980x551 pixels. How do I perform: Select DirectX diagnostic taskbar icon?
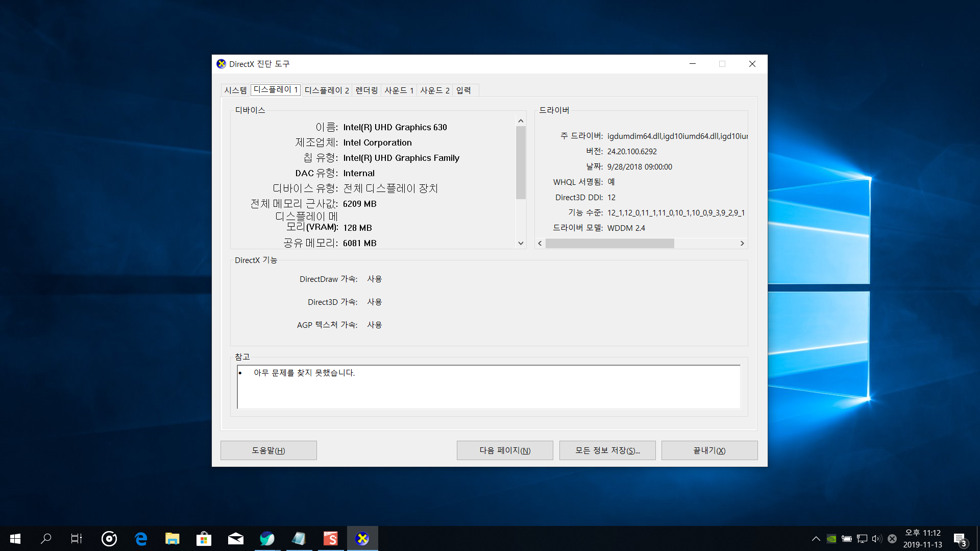(362, 538)
